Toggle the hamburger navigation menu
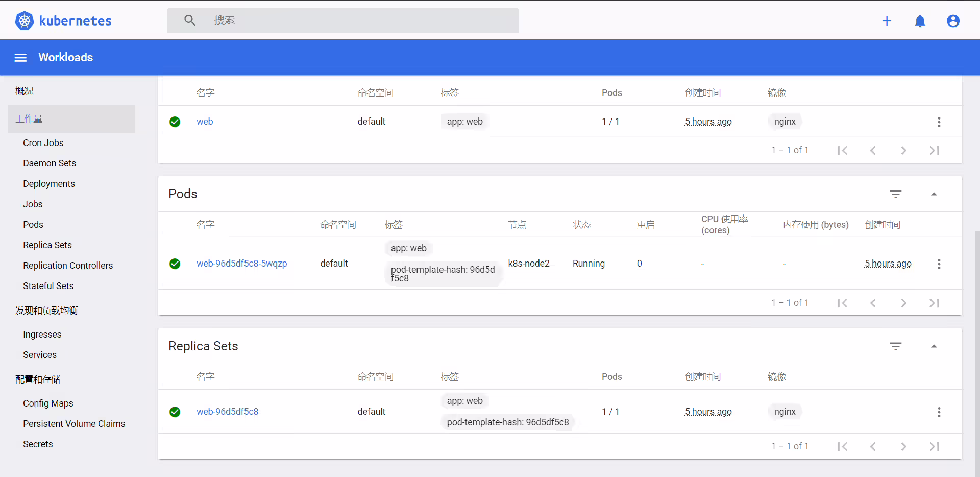Screen dimensions: 980x477 tap(20, 58)
